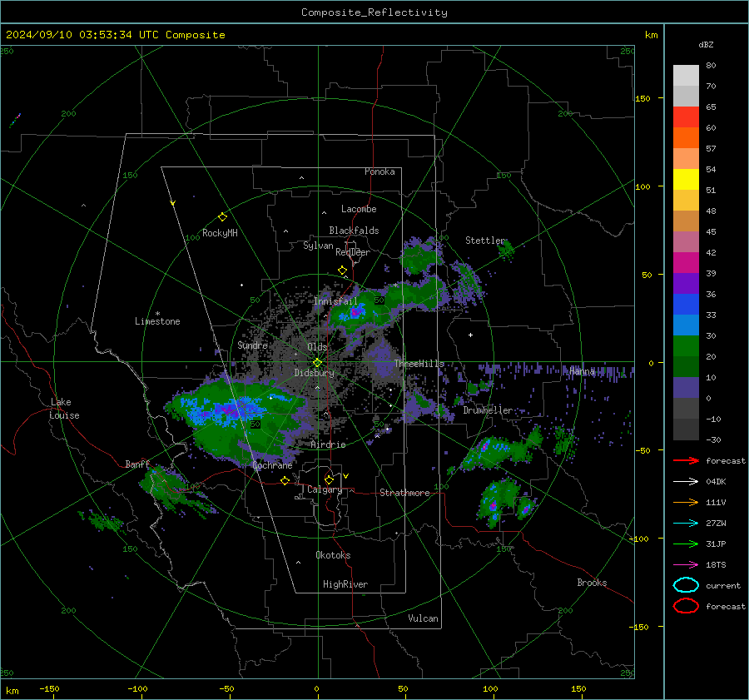Image resolution: width=749 pixels, height=700 pixels.
Task: Select the slate purple 0-10 dBZ swatch
Action: coord(686,388)
